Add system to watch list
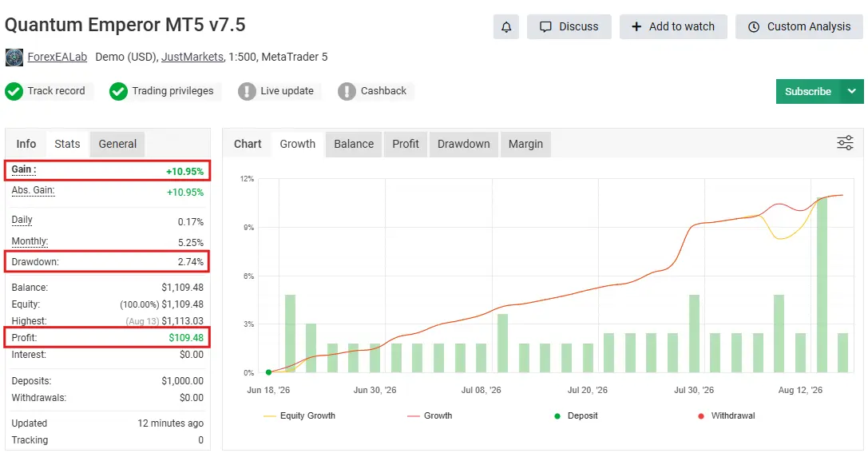Screen dimensions: 868x457 (673, 26)
